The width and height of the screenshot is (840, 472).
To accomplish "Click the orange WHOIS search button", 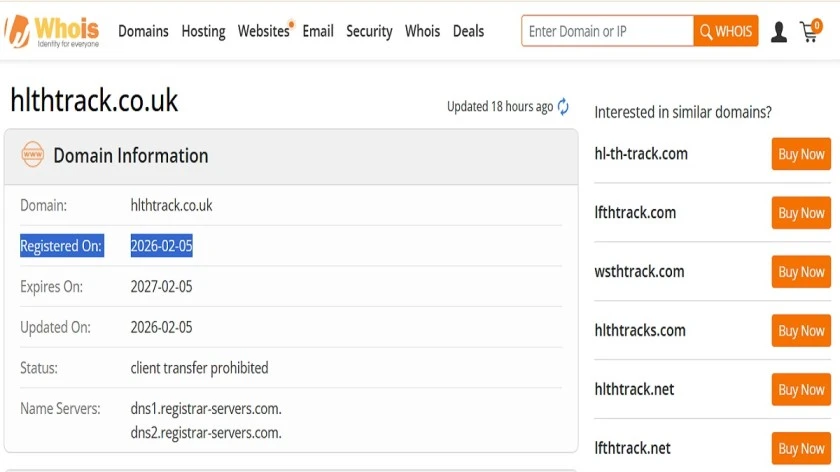I will coord(726,31).
